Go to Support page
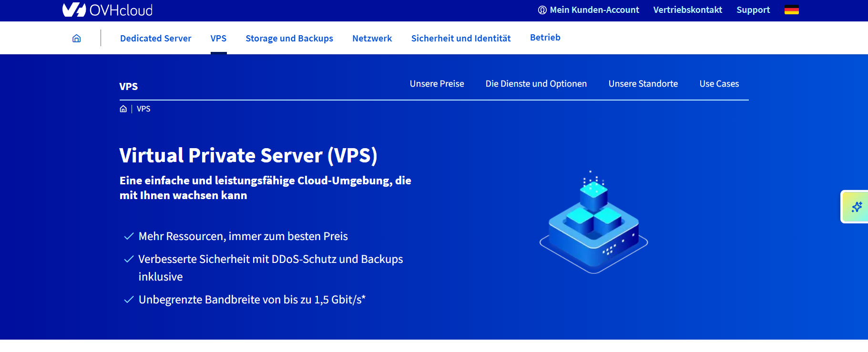868x352 pixels. tap(753, 10)
